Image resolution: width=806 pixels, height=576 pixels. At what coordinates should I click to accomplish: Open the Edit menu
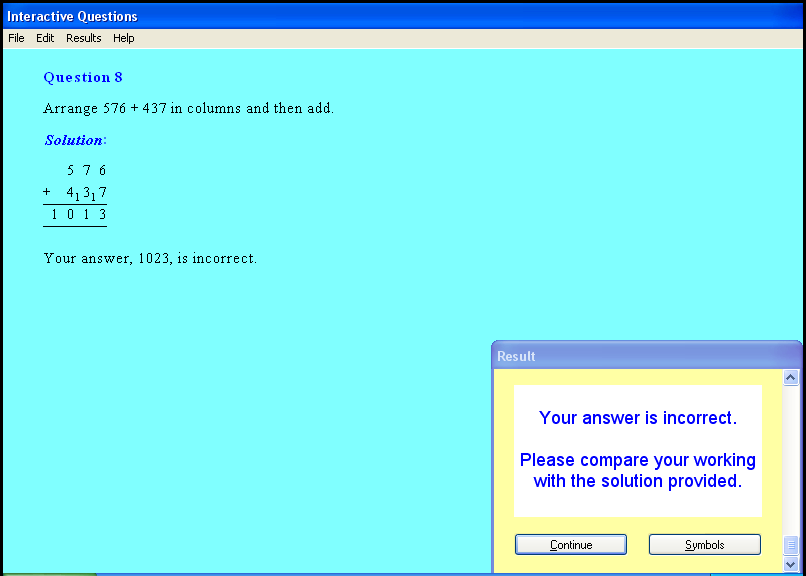pyautogui.click(x=45, y=38)
